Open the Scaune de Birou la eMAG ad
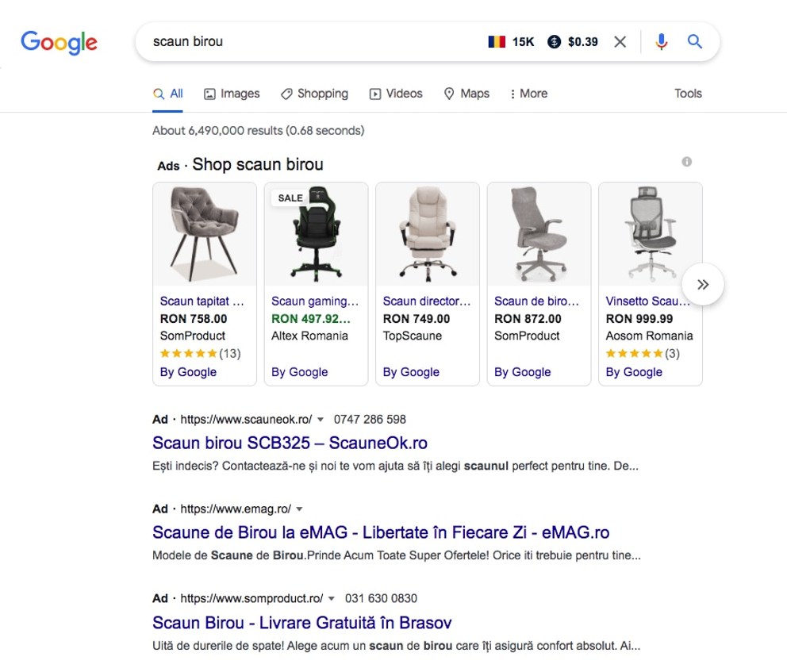 point(381,532)
